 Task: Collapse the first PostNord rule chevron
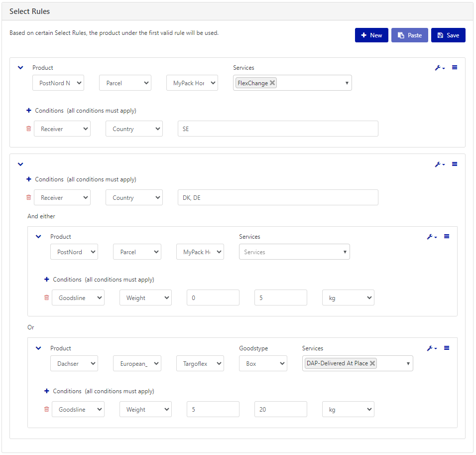point(20,68)
